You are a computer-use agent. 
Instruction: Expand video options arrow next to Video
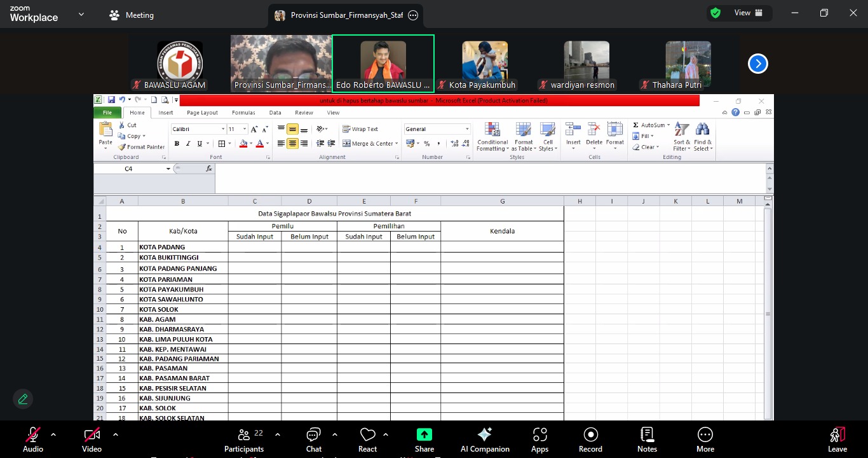(115, 434)
